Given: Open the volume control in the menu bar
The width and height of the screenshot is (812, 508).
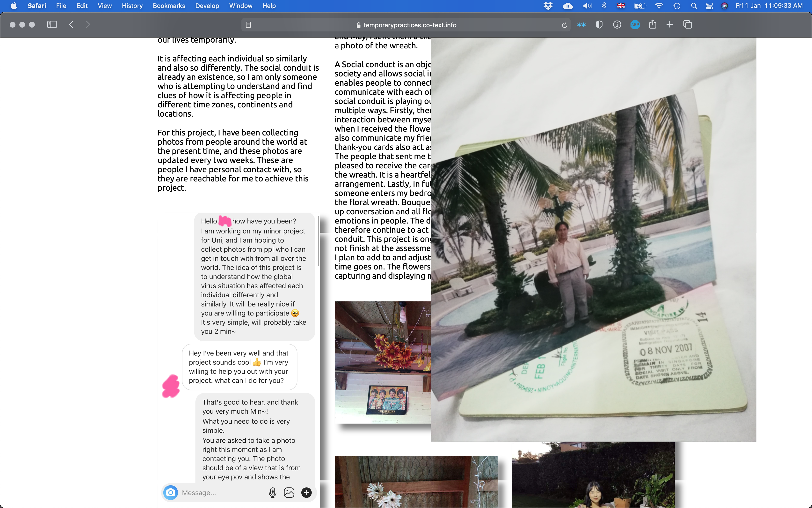Looking at the screenshot, I should tap(587, 6).
